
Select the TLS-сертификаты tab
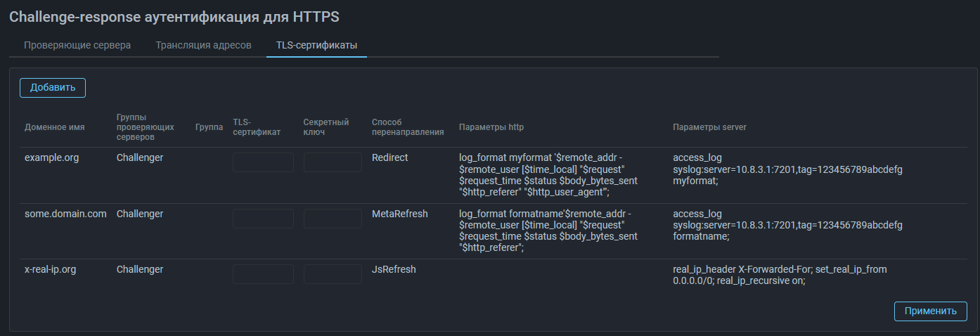click(x=316, y=46)
